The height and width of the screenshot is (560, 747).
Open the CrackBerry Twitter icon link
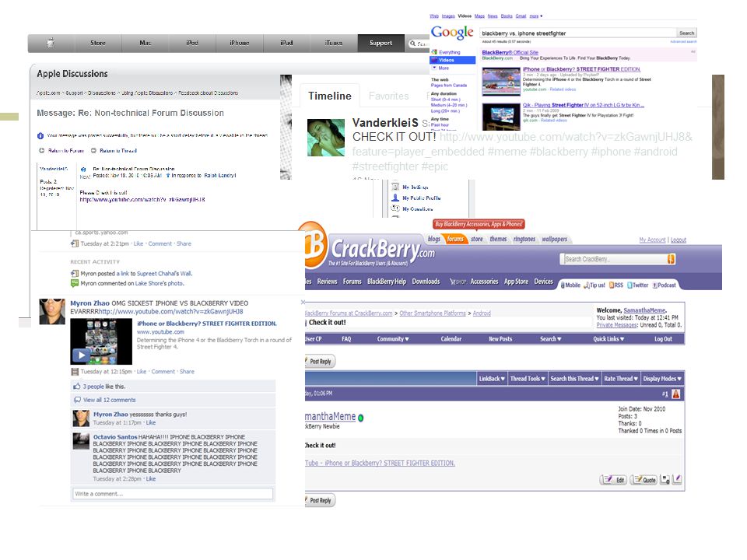637,285
